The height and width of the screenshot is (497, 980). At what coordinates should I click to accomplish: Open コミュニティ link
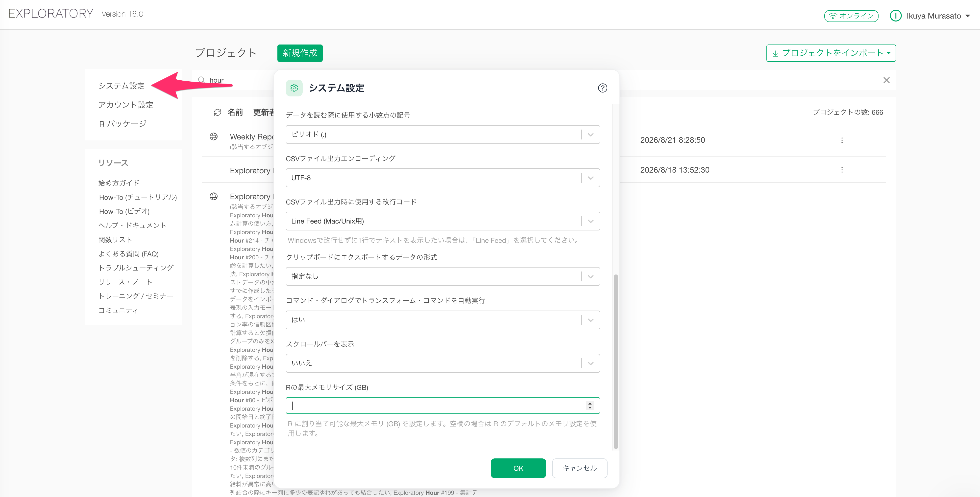coord(118,310)
